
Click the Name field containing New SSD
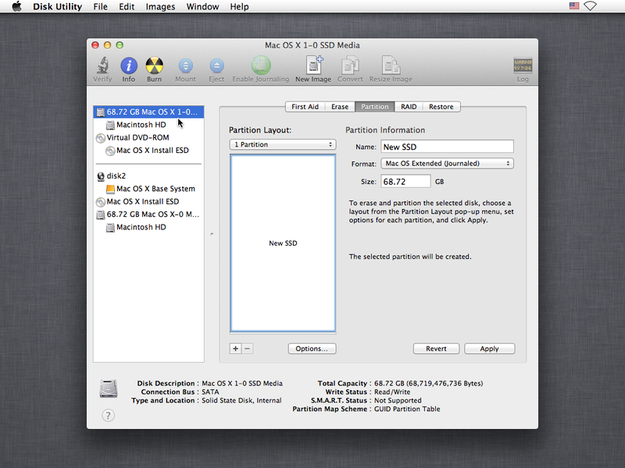click(447, 147)
